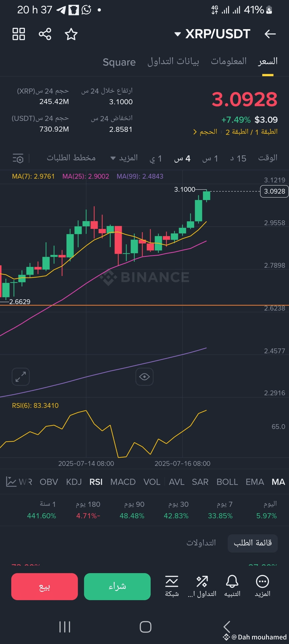This screenshot has width=289, height=644.
Task: Tap the share icon
Action: coord(45,34)
